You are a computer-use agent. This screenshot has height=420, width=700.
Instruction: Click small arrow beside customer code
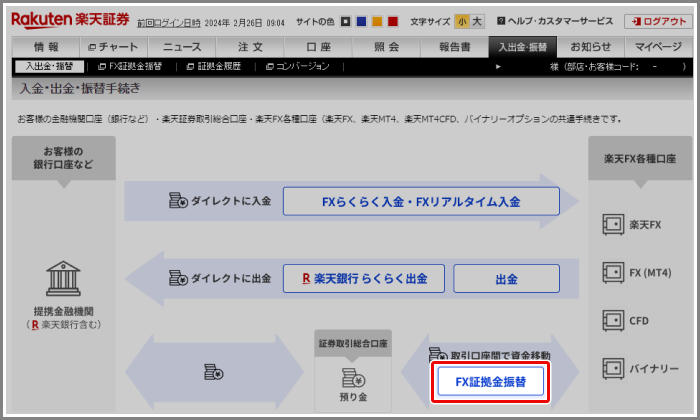[498, 67]
